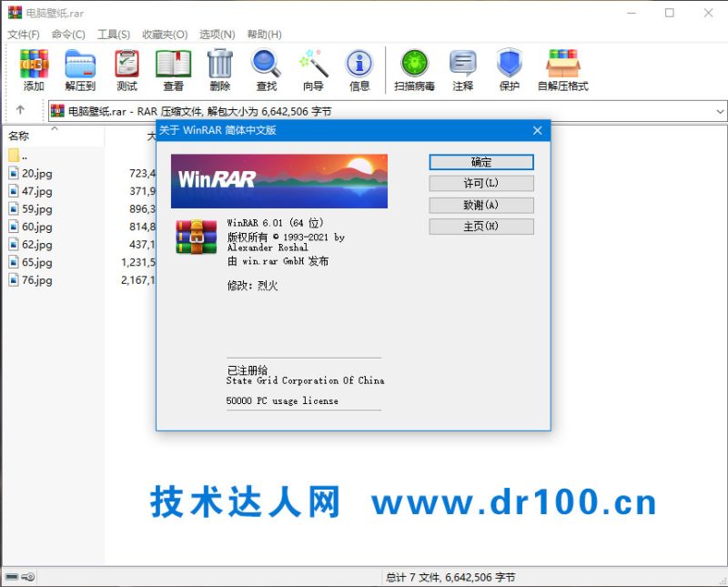Click the 解压到 (Extract To) toolbar icon

point(80,70)
